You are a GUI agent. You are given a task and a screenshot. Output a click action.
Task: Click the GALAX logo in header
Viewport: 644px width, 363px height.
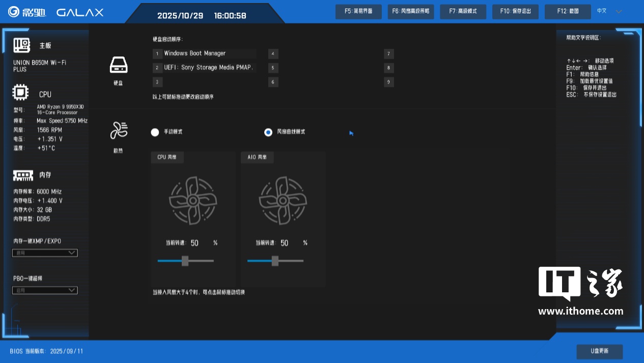pyautogui.click(x=80, y=12)
